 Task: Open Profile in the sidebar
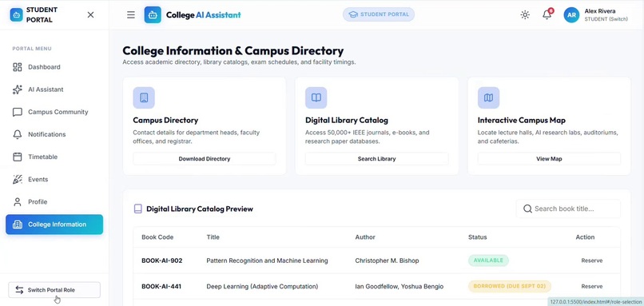coord(54,202)
